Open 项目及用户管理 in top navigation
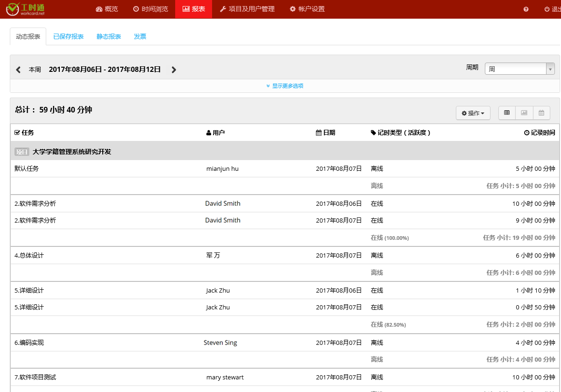The height and width of the screenshot is (392, 561). [x=247, y=9]
